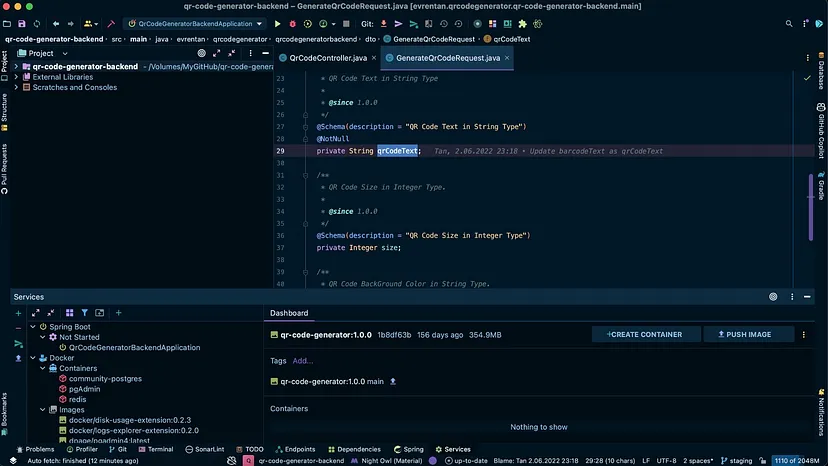Select QrCodeGeneratorBackendApplication in Services tree
Viewport: 828px width, 466px height.
[x=130, y=348]
